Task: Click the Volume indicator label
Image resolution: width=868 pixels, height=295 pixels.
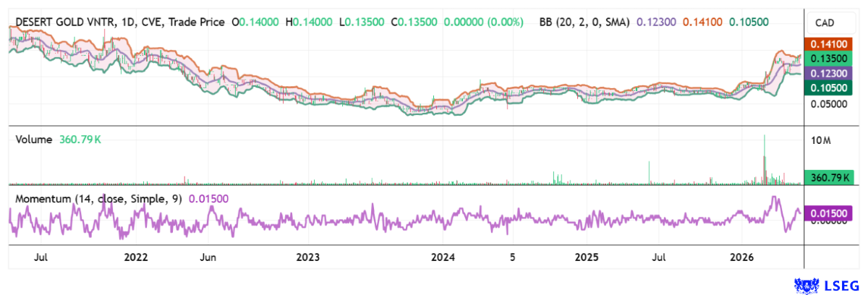Action: (x=34, y=140)
